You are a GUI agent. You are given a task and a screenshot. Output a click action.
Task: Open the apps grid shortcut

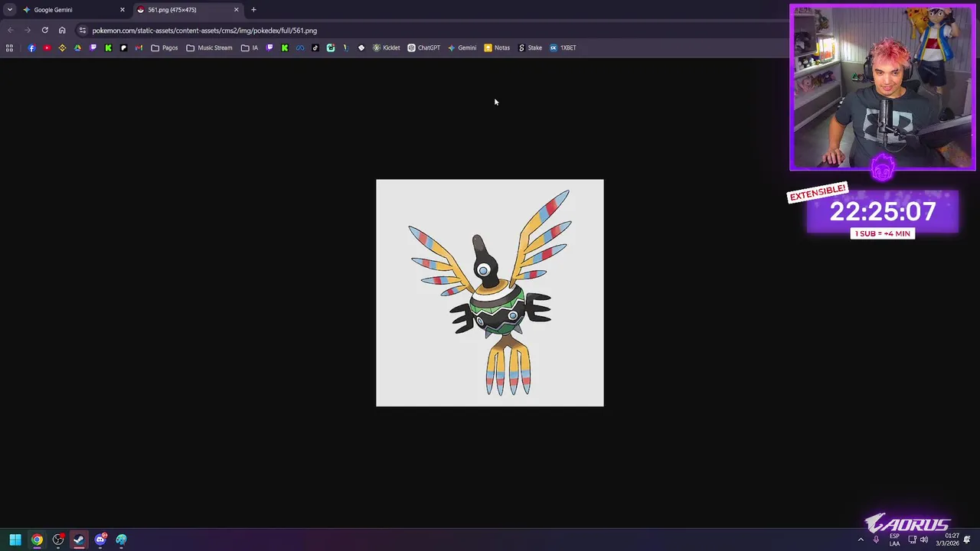(x=9, y=47)
